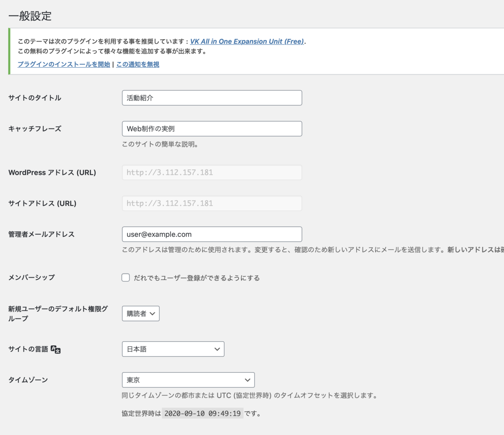This screenshot has height=435, width=504.
Task: Click the green-bordered plugin recommendation notice
Action: tap(252, 52)
